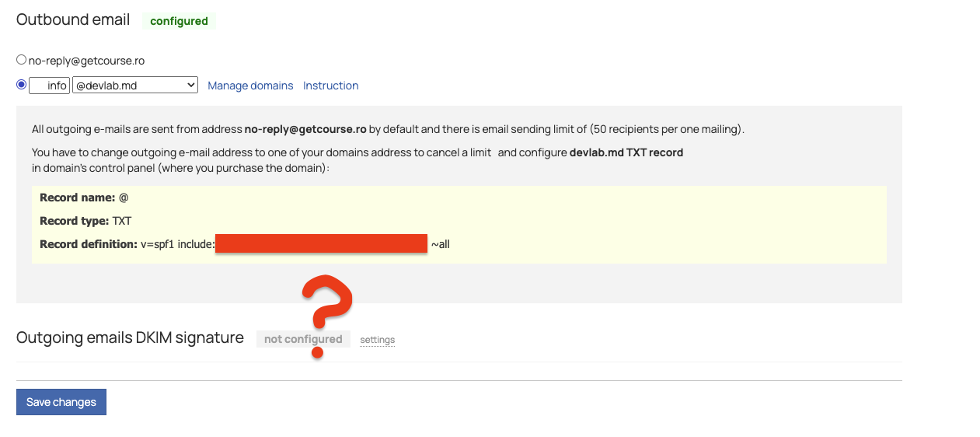
Task: Select the custom domain sender radio button
Action: click(x=22, y=85)
